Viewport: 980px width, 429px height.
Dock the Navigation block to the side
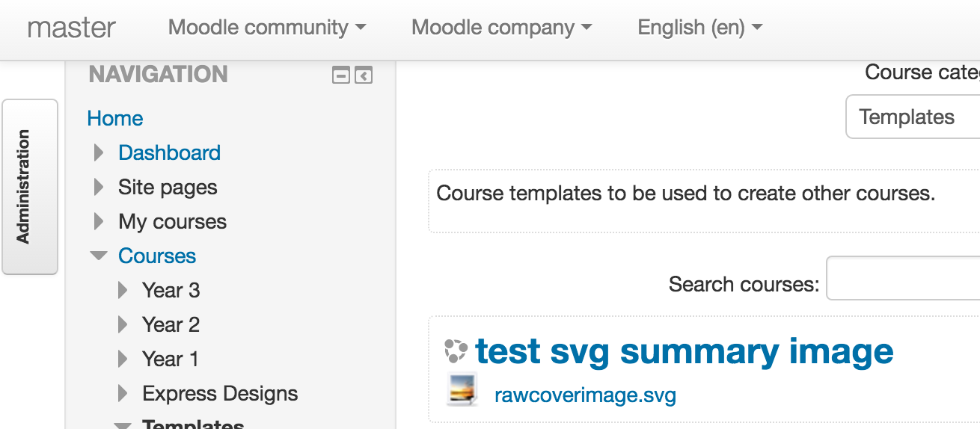pyautogui.click(x=364, y=75)
